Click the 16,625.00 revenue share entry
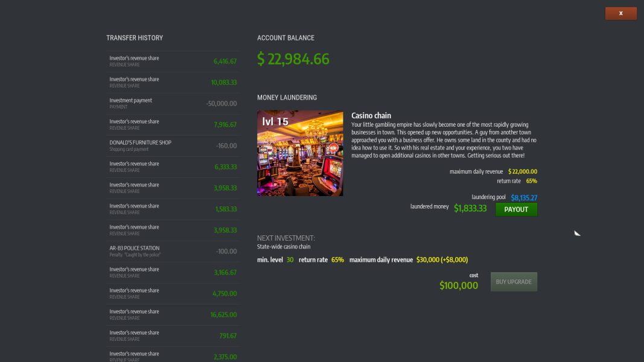 (x=173, y=314)
